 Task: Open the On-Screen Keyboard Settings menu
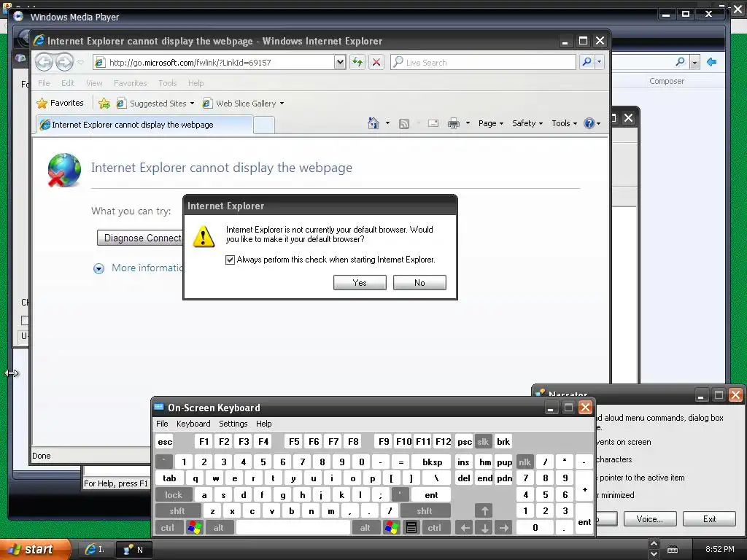pyautogui.click(x=233, y=424)
